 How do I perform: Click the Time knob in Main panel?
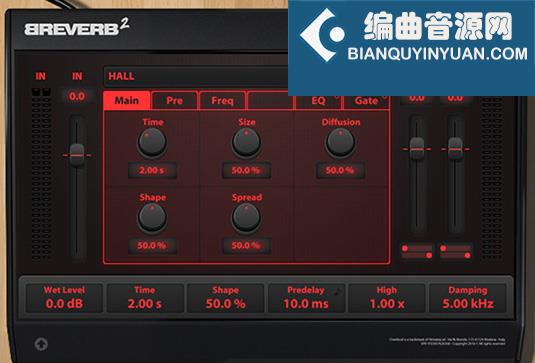152,143
